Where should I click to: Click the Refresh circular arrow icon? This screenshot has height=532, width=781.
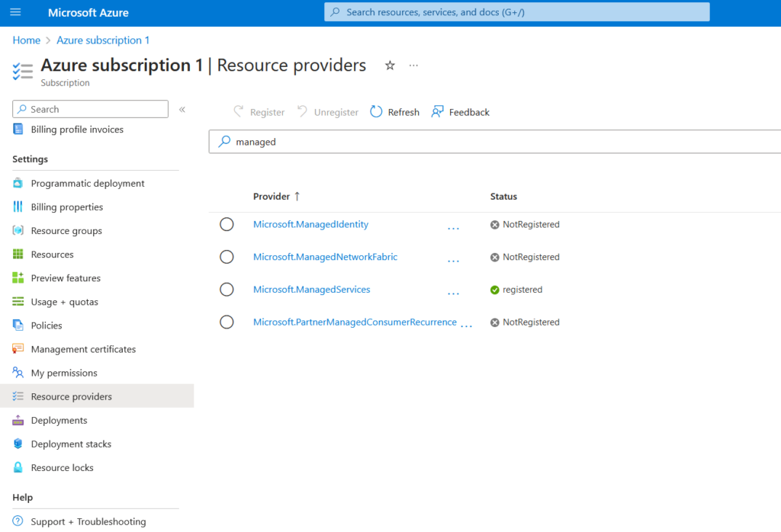tap(376, 112)
